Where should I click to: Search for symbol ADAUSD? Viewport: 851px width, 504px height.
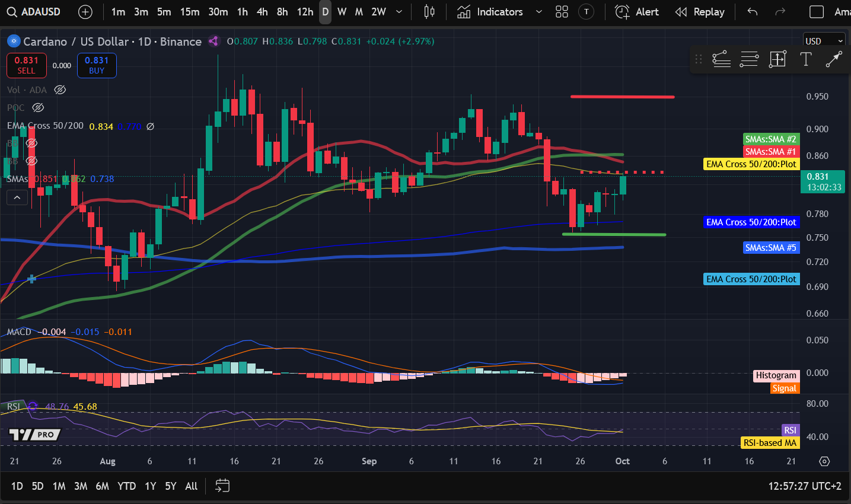point(34,12)
